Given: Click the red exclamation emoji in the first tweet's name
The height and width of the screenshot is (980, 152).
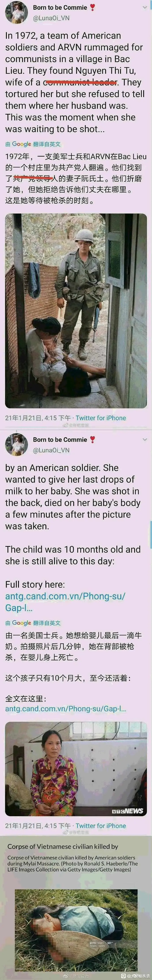Looking at the screenshot, I should [x=92, y=7].
